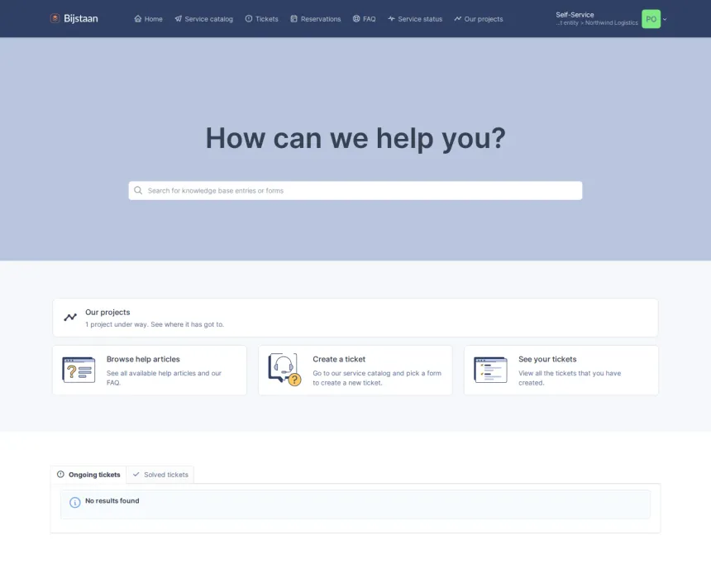Open the Home navigation item
The image size is (711, 588).
[x=148, y=19]
